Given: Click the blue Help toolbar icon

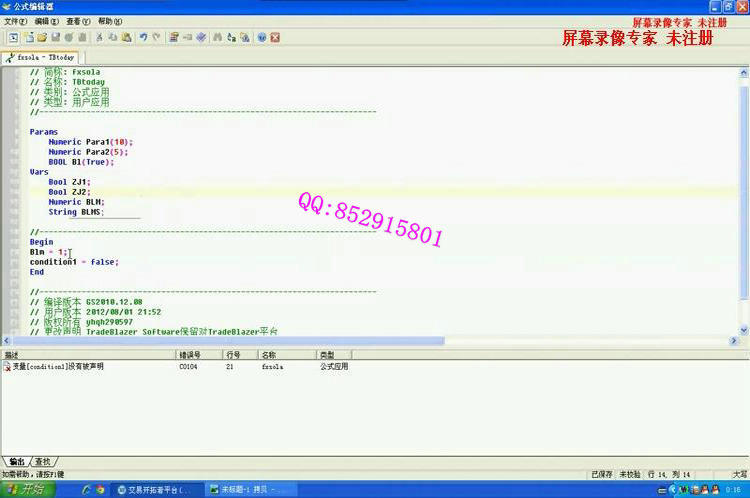Looking at the screenshot, I should [x=262, y=37].
